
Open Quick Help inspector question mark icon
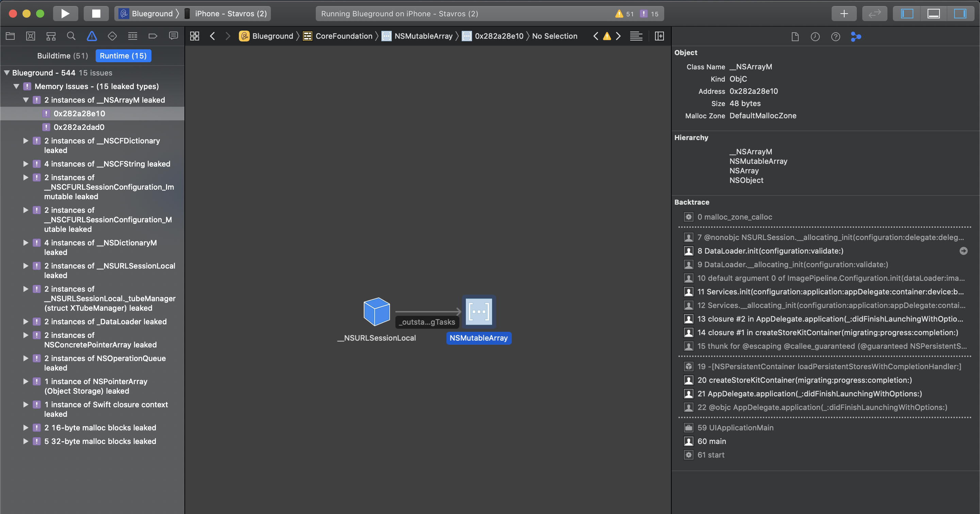[836, 36]
